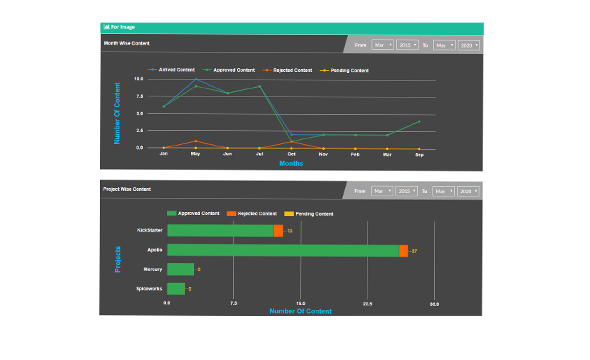
Task: Open the From year 2015 dropdown in Month Wise Content
Action: (x=407, y=45)
